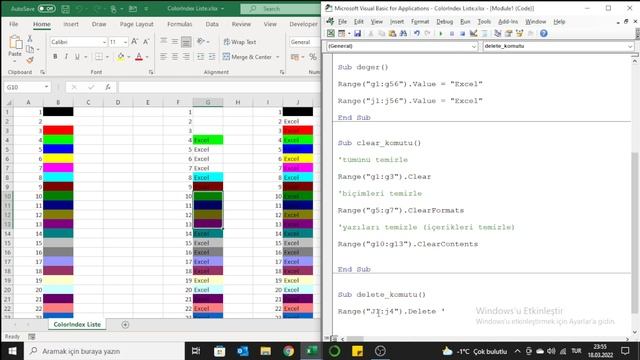The height and width of the screenshot is (360, 640).
Task: Toggle Bottom Align in the Alignment group
Action: (x=186, y=41)
